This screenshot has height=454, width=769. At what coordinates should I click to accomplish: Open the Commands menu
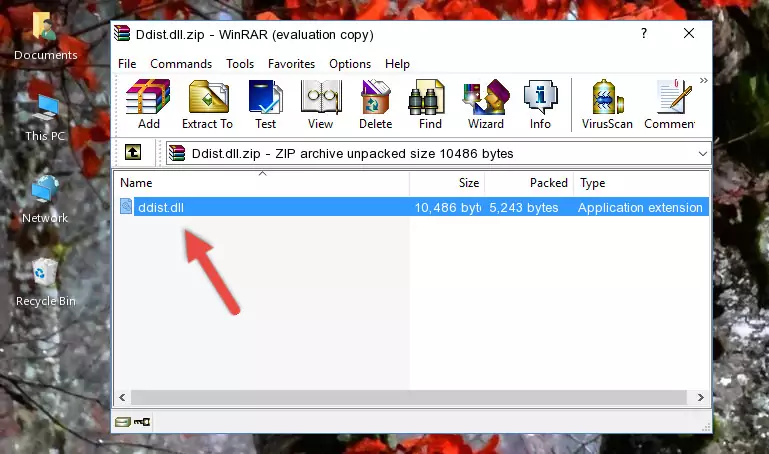tap(181, 64)
